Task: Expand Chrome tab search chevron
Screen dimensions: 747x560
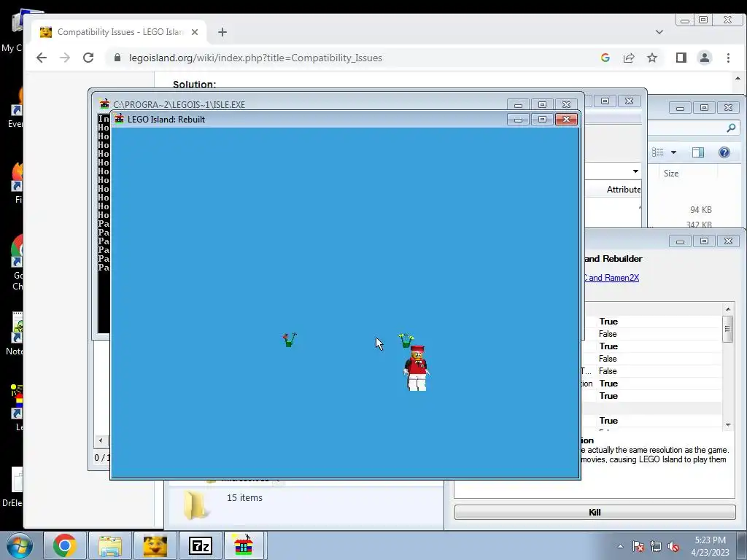Action: pos(659,32)
